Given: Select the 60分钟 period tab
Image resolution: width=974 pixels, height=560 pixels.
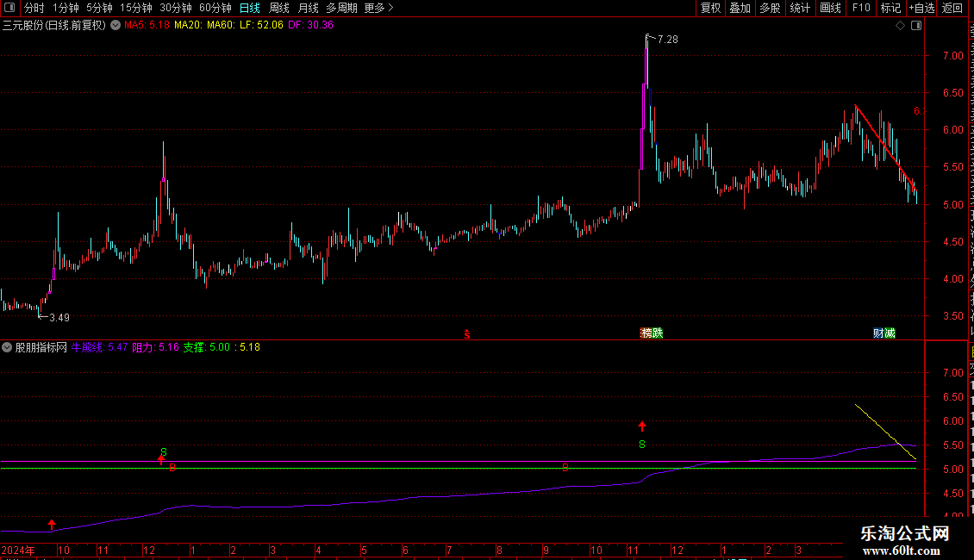Looking at the screenshot, I should [x=215, y=8].
